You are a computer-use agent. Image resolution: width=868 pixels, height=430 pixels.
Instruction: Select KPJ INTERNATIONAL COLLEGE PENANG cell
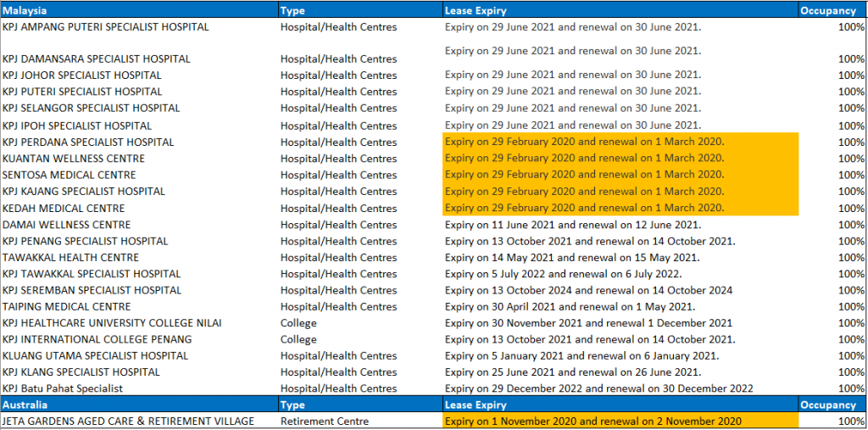(x=139, y=339)
